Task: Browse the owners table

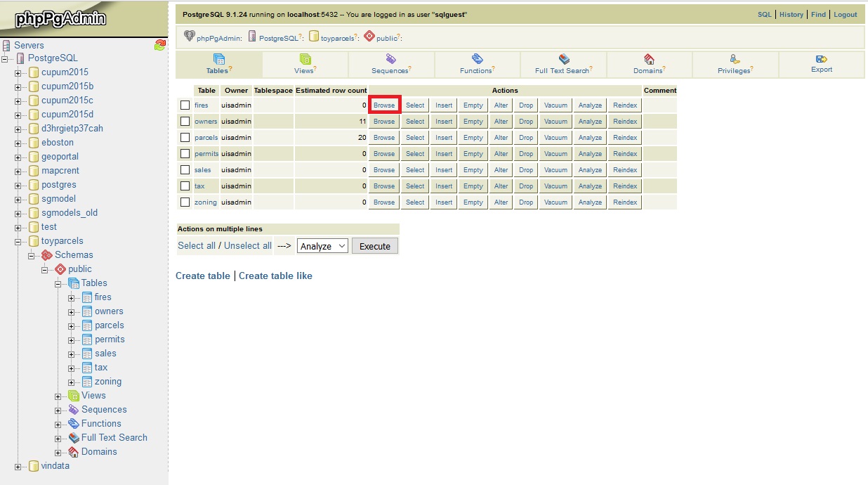Action: click(383, 122)
